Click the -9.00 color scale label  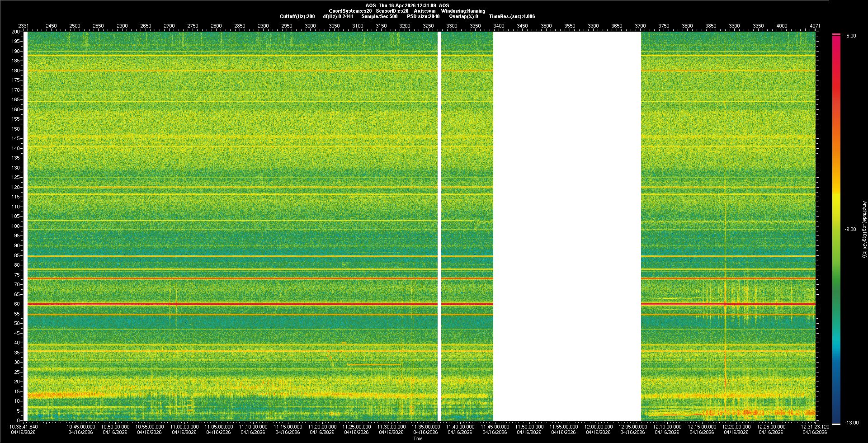tap(850, 230)
